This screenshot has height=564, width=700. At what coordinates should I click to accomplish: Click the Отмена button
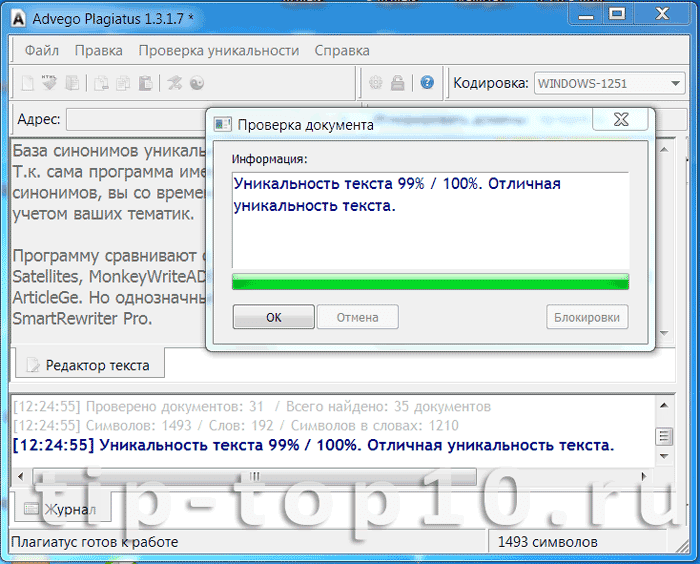tap(358, 317)
